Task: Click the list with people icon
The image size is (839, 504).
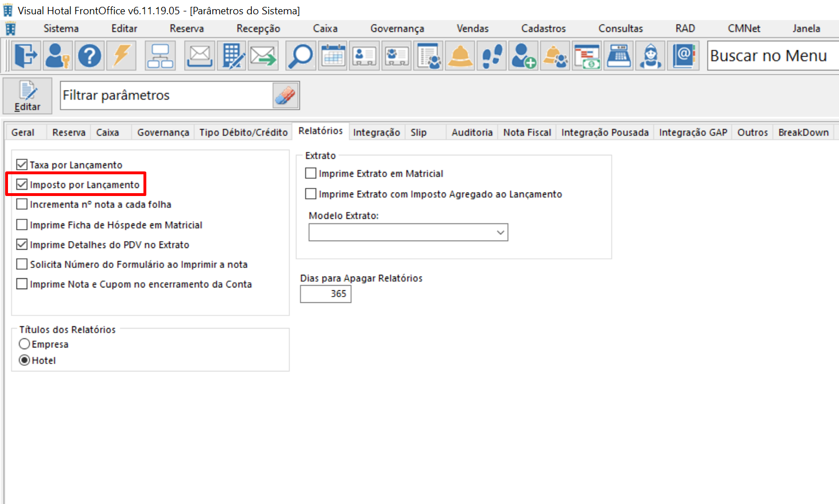Action: click(x=429, y=56)
